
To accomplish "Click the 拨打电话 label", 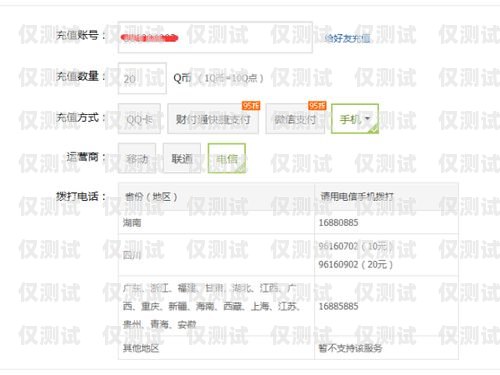I will 80,196.
